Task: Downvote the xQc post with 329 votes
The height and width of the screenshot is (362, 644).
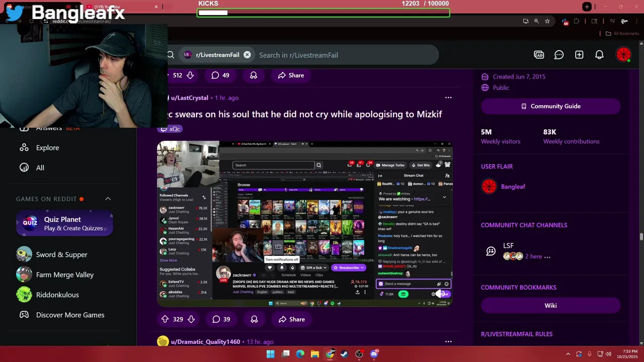Action: click(x=191, y=319)
